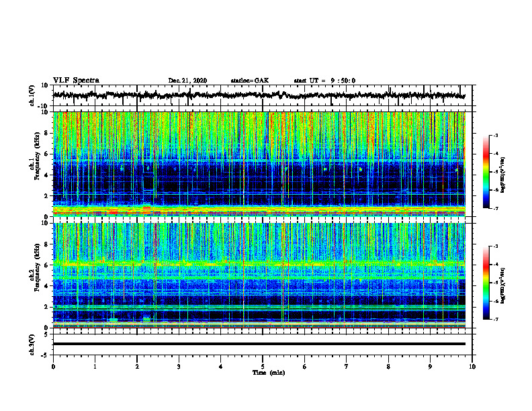
Task: Click the time axis tick label "8"
Action: click(x=388, y=367)
